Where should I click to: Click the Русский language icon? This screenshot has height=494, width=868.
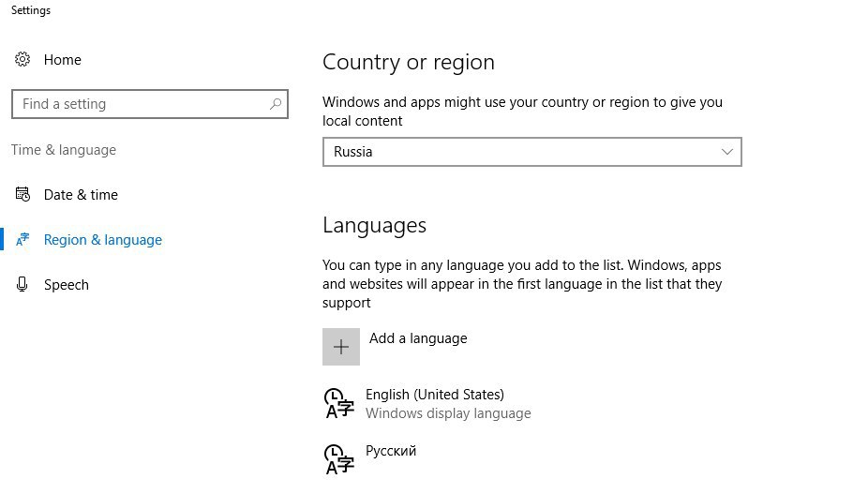pos(338,459)
